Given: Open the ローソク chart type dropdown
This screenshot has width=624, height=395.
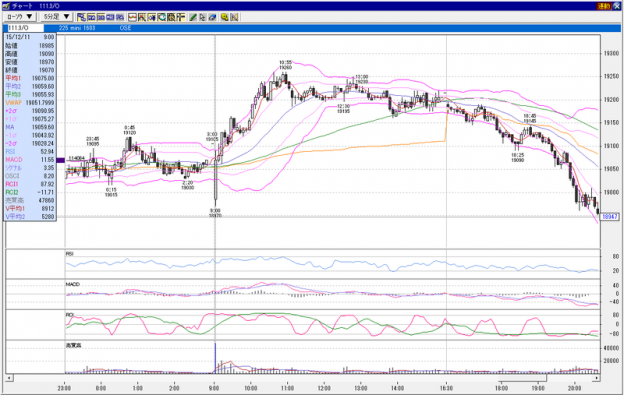Looking at the screenshot, I should 20,17.
